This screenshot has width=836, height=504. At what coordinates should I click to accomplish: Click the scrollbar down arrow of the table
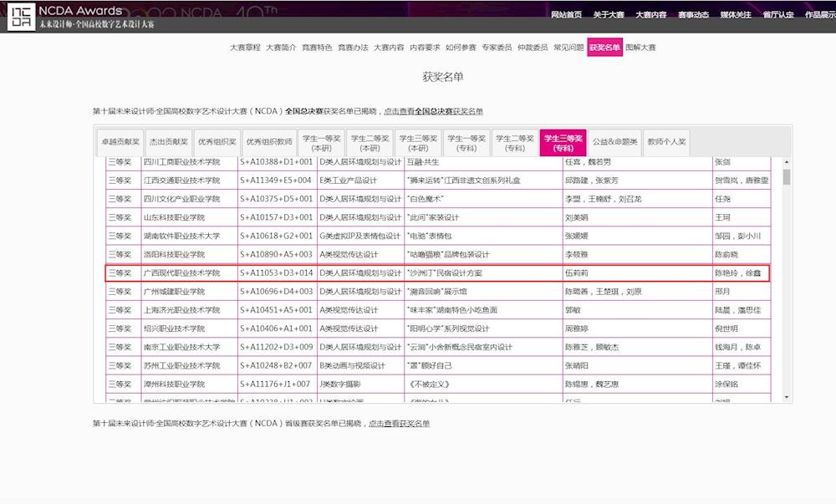[x=787, y=397]
